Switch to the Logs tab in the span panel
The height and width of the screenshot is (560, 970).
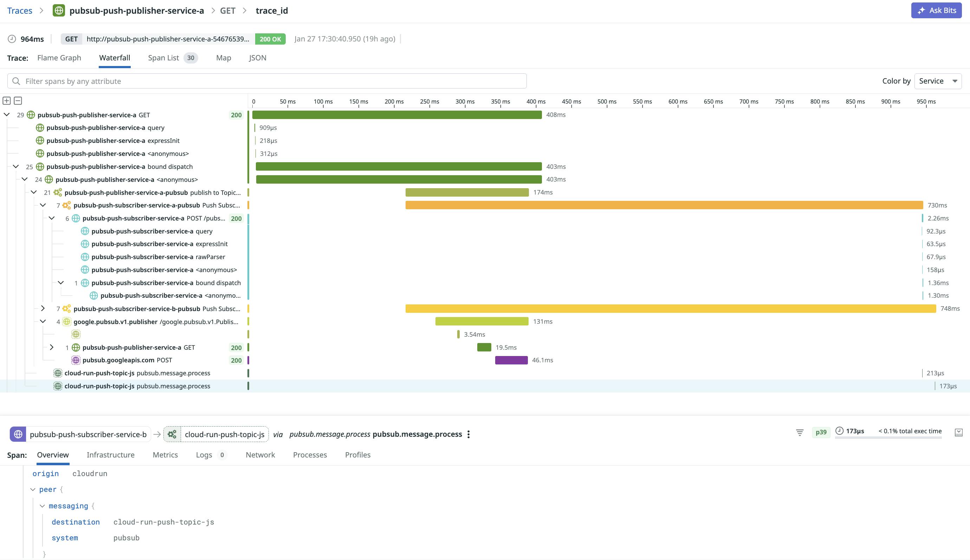[203, 455]
